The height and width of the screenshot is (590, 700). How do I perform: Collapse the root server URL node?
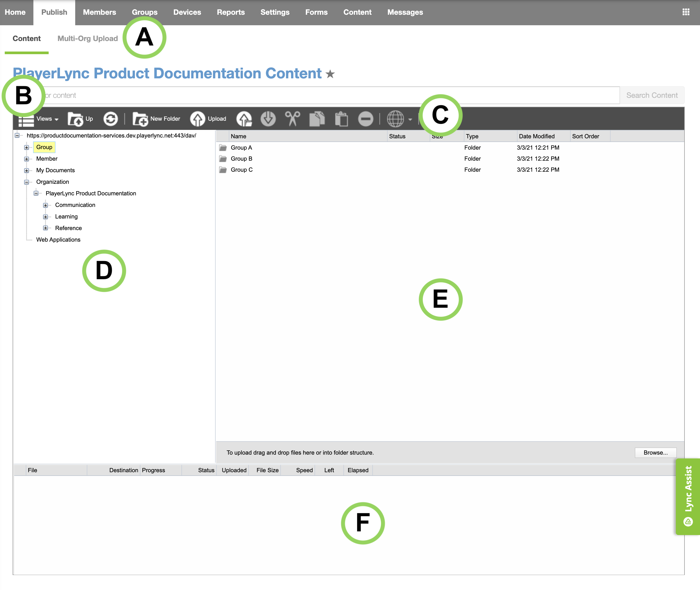coord(17,135)
